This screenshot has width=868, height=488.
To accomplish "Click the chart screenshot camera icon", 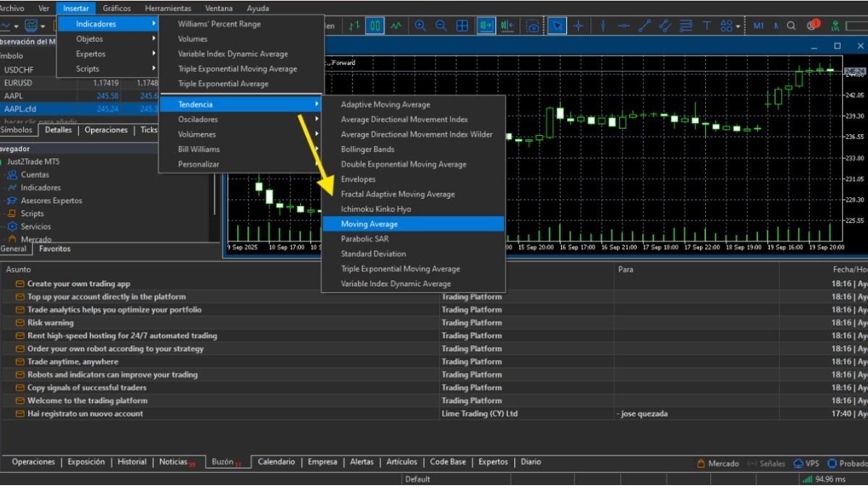I will pyautogui.click(x=532, y=26).
